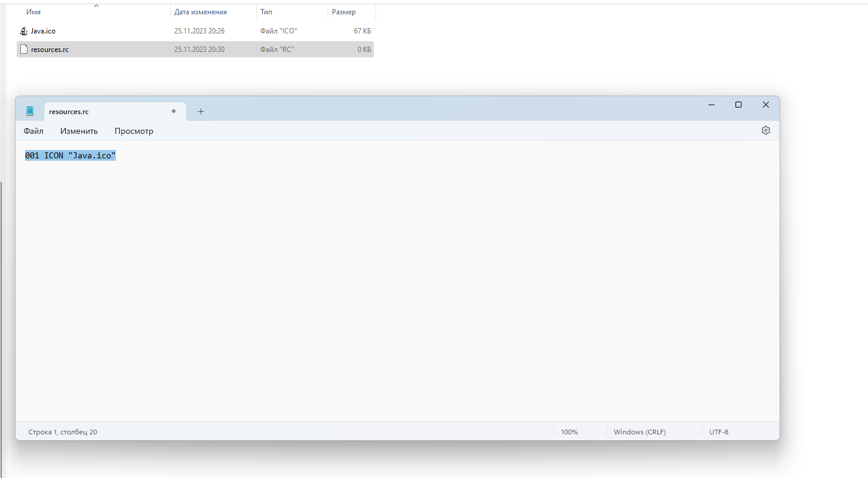Click Windows (CRLF) line ending indicator

(639, 432)
